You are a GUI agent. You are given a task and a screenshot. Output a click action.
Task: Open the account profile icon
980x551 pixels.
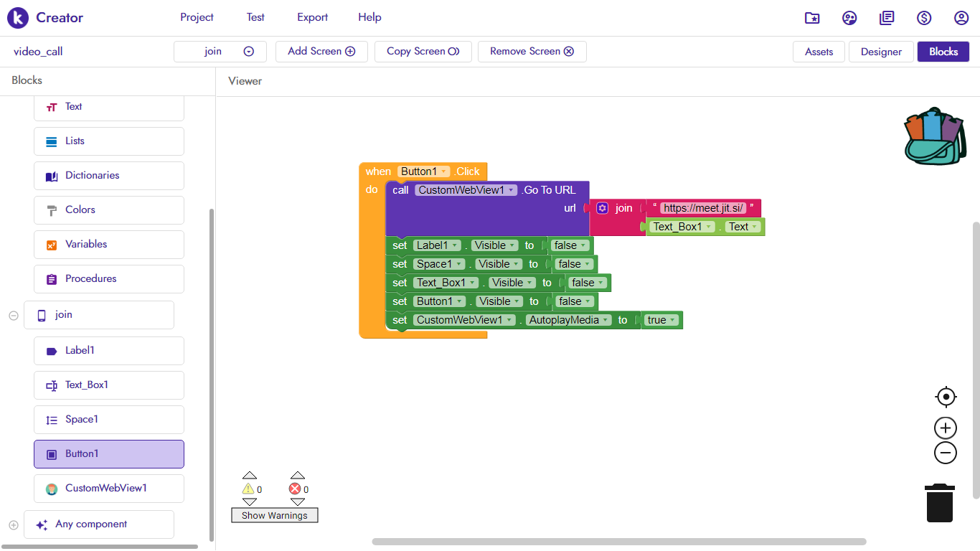pyautogui.click(x=961, y=18)
